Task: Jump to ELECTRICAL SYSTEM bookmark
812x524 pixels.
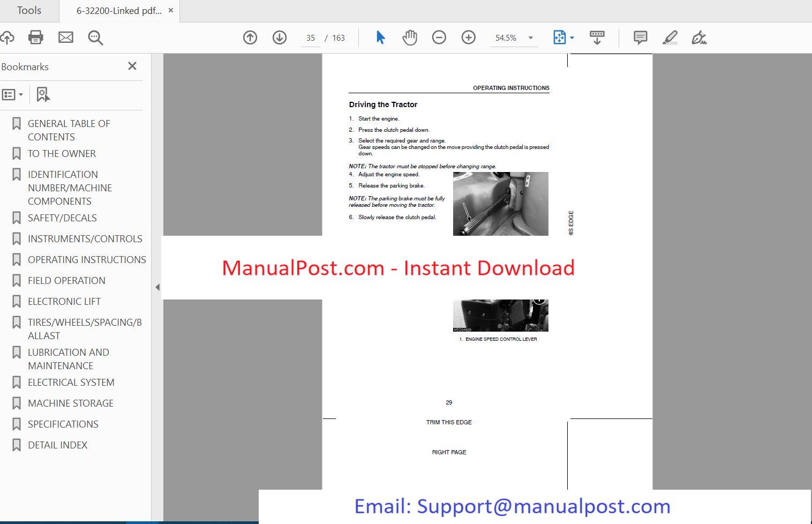Action: (71, 383)
